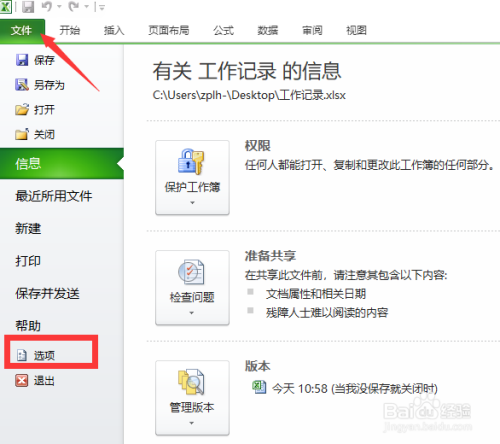Click the text 在共享此文件前，请注意其包含以下内容
500x444 pixels.
(345, 275)
